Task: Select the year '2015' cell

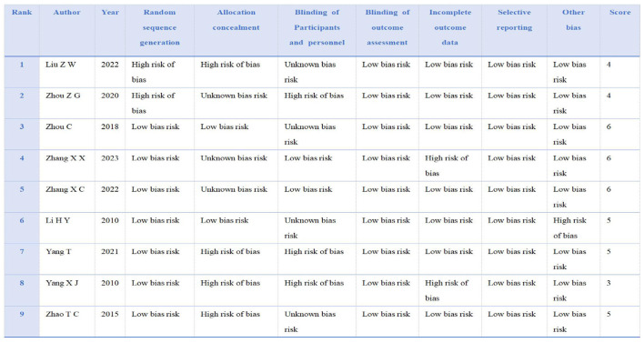Action: coord(110,314)
